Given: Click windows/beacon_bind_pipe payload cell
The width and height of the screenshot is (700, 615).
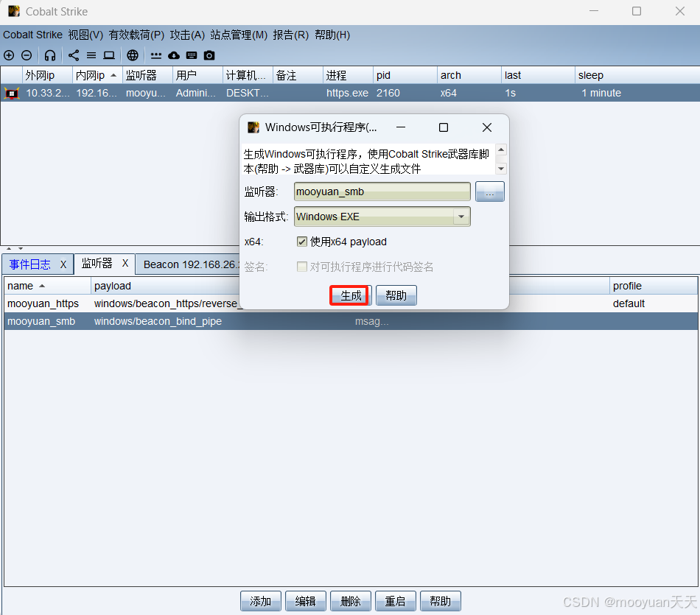Looking at the screenshot, I should click(158, 321).
